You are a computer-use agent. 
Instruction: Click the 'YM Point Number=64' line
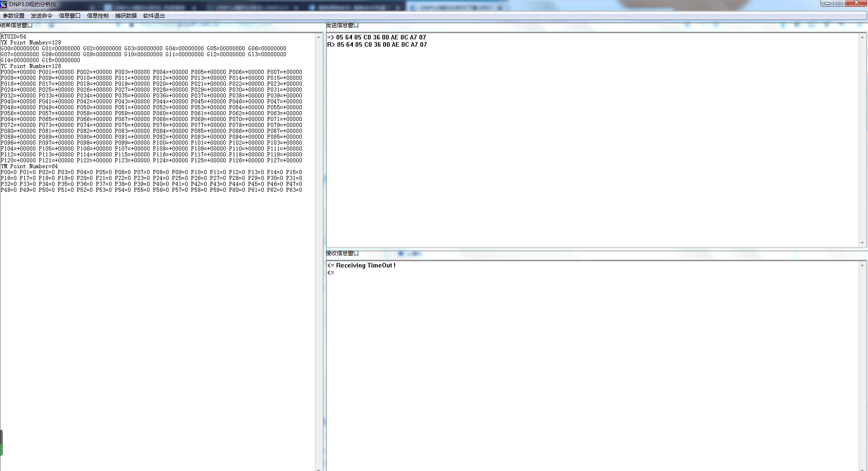(29, 166)
